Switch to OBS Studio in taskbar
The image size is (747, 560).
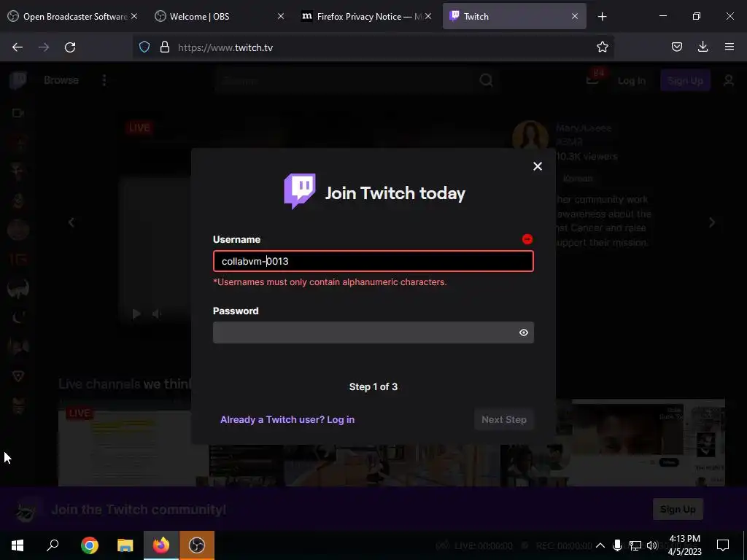tap(197, 545)
